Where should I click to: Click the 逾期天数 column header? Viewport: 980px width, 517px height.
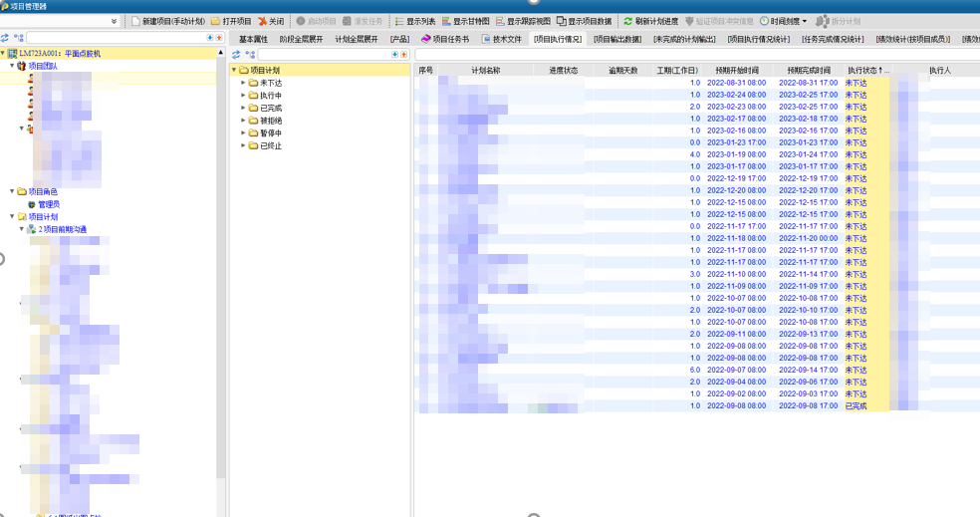[623, 71]
